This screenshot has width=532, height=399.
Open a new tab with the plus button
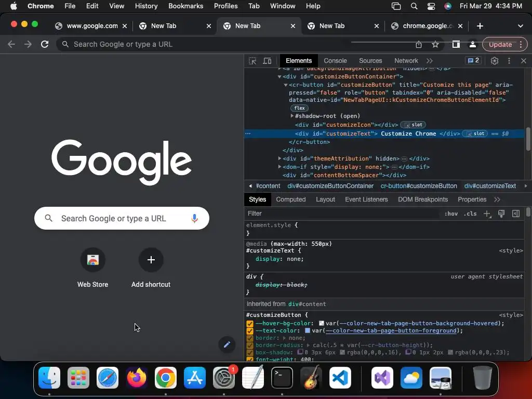point(480,26)
